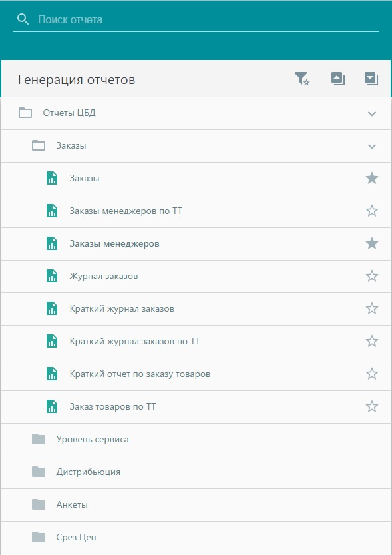
Task: Click the Дистрибьюция folder icon
Action: tap(39, 472)
